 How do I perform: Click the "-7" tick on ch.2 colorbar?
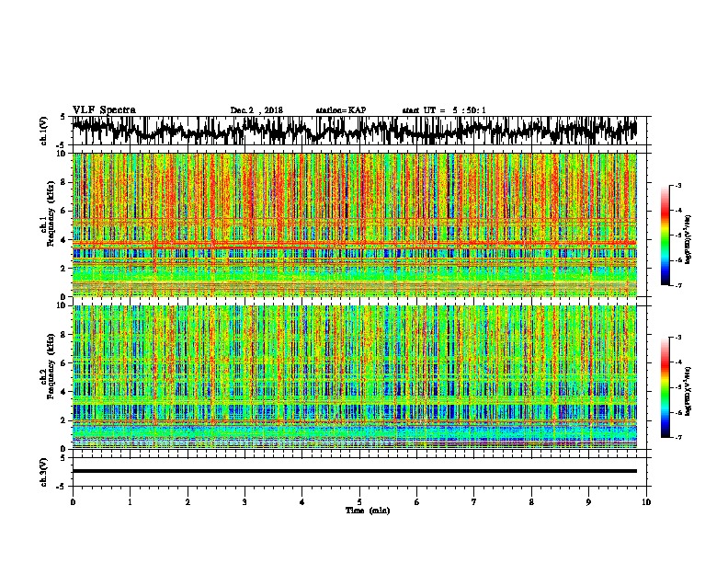tap(678, 437)
